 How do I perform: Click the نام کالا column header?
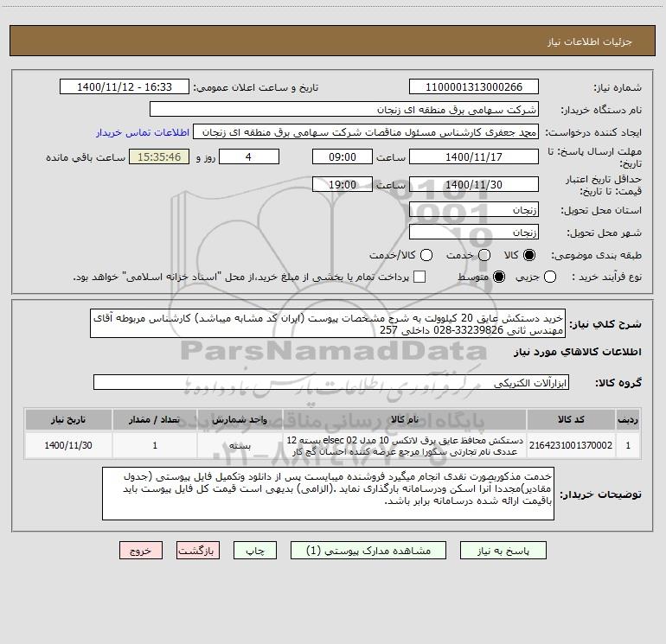(405, 419)
